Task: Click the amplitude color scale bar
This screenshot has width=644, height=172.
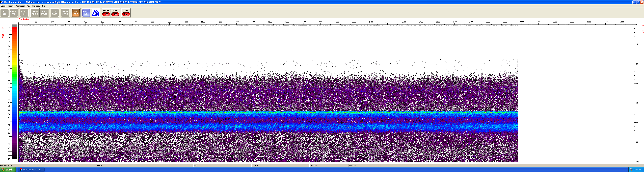Action: (x=14, y=93)
